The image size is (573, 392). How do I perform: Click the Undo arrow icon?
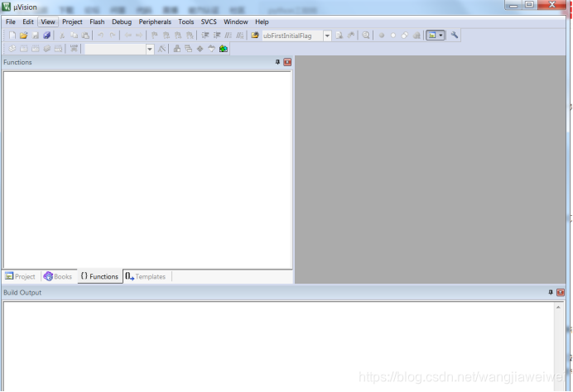[100, 36]
